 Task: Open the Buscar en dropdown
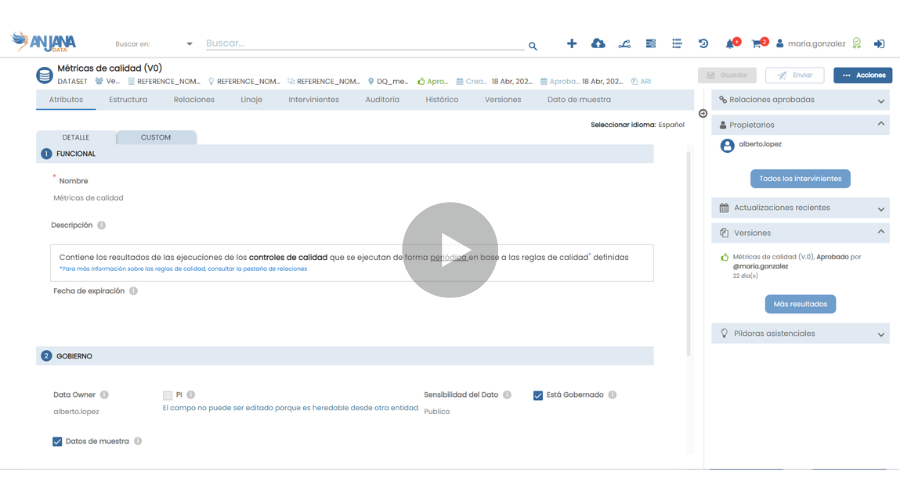(x=189, y=44)
